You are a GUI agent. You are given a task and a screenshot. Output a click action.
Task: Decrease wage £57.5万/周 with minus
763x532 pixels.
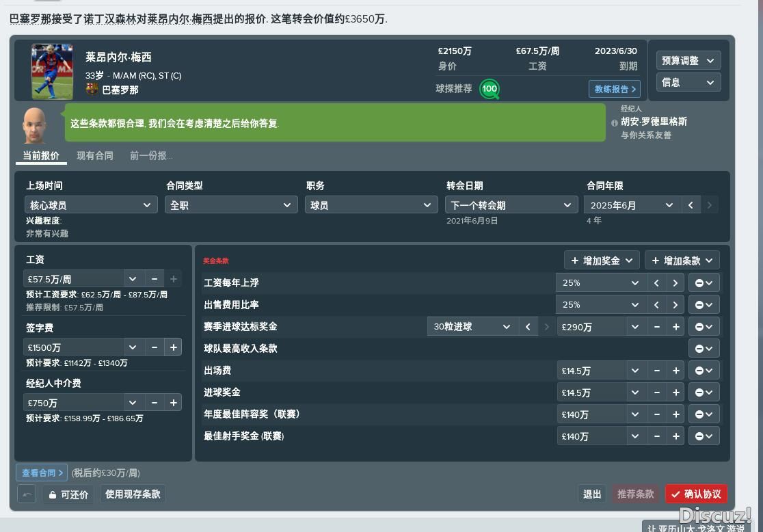155,279
